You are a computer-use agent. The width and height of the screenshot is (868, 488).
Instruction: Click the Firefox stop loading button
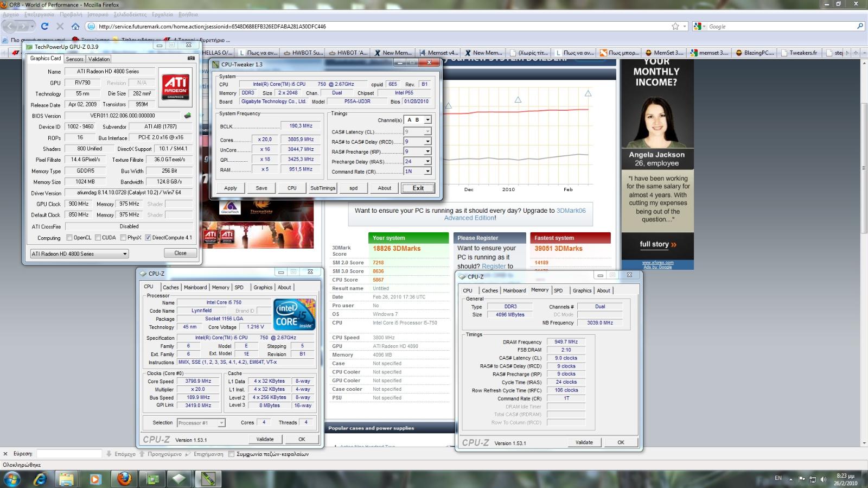tap(60, 26)
